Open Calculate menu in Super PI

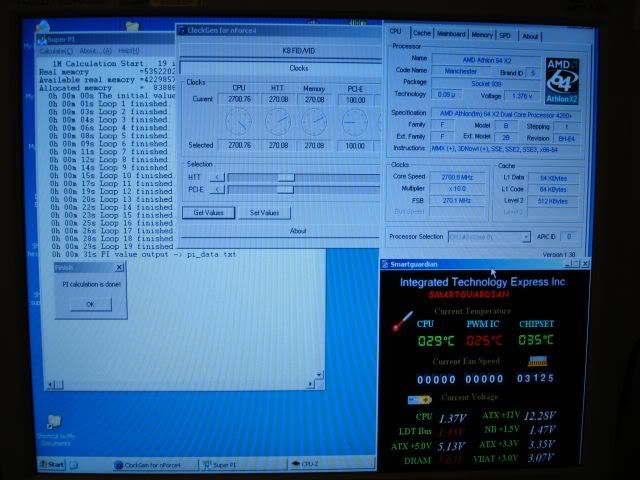point(56,51)
